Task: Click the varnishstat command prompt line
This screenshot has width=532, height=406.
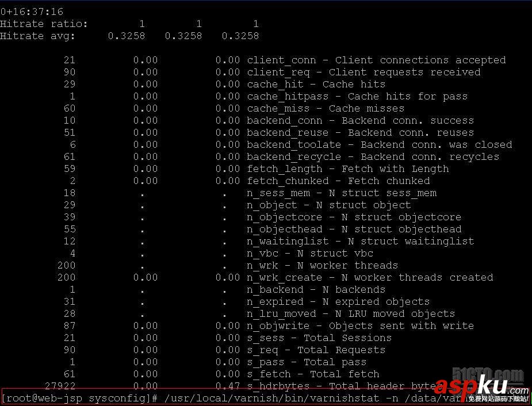Action: point(266,397)
